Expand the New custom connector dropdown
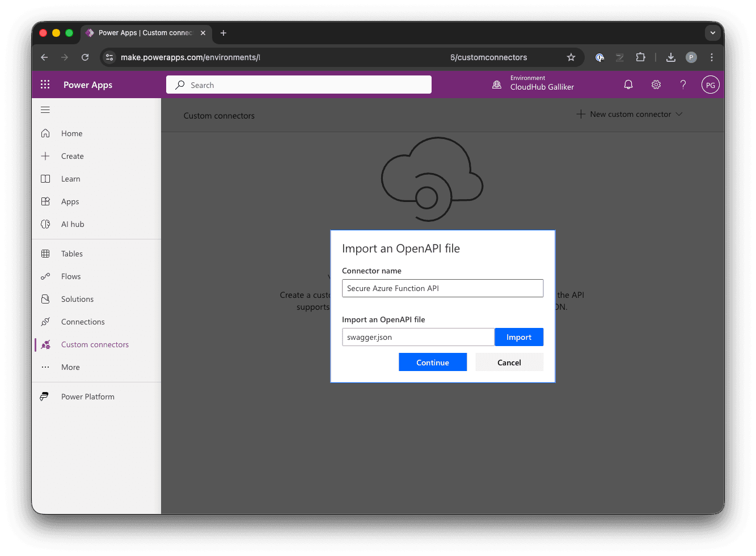 tap(679, 114)
